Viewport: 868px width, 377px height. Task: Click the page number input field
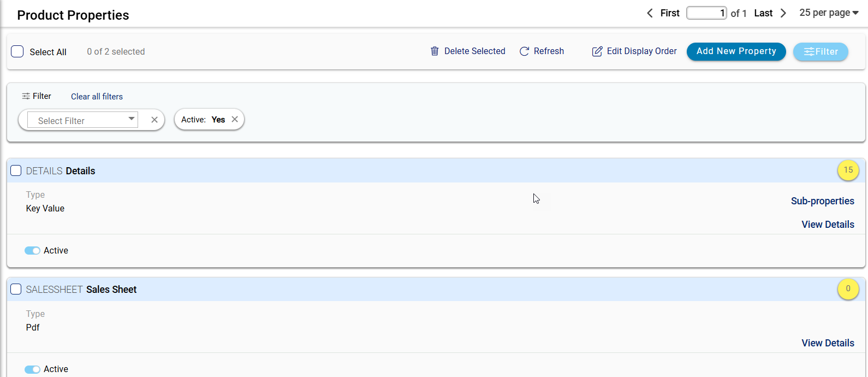point(706,13)
